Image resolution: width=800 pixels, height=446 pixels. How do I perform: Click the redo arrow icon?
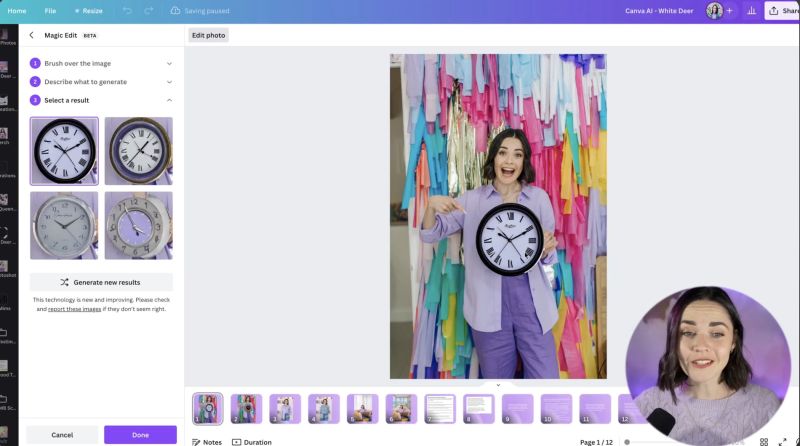pos(148,11)
